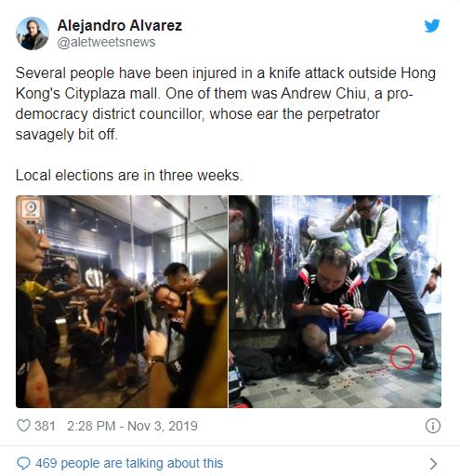Click the red circle marker in right photo
460x476 pixels.
pos(401,357)
